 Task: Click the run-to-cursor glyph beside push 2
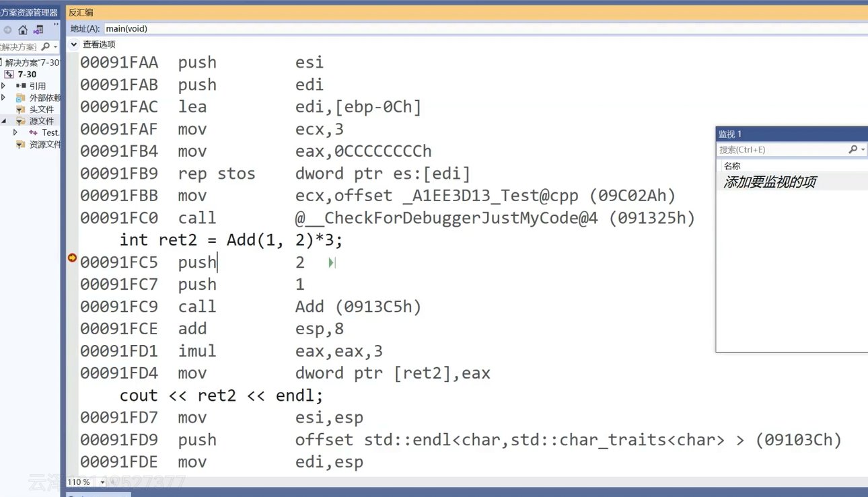tap(332, 263)
